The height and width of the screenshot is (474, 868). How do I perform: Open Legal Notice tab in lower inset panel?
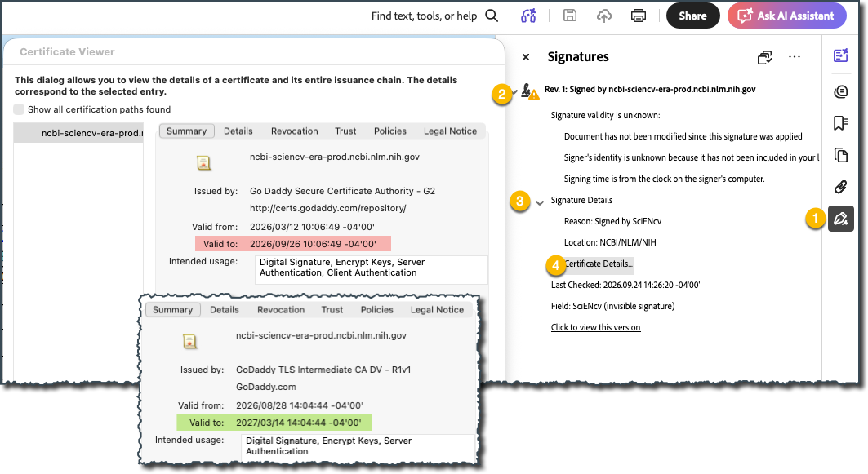(x=437, y=310)
